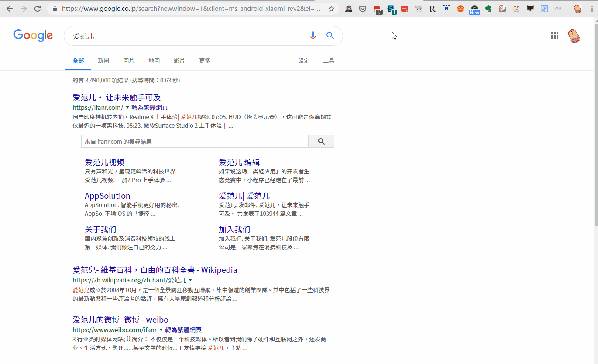Open the 工具 search tools
The height and width of the screenshot is (364, 598).
point(329,61)
